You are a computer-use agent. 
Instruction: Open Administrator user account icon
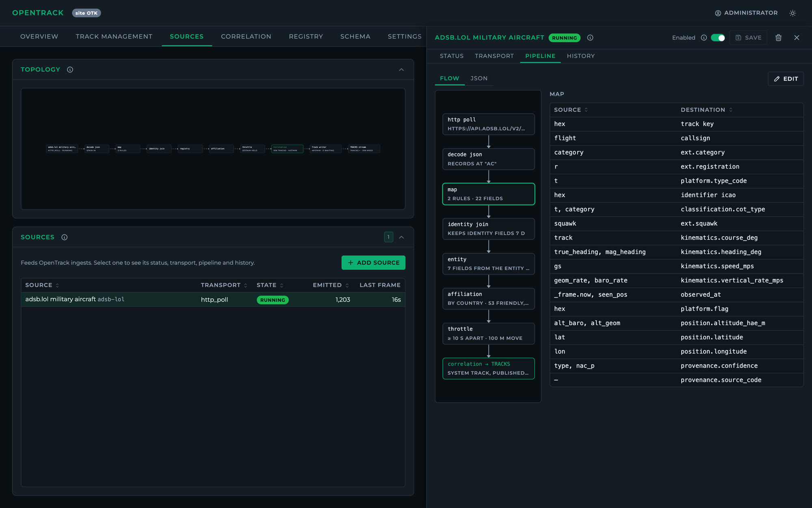(718, 13)
